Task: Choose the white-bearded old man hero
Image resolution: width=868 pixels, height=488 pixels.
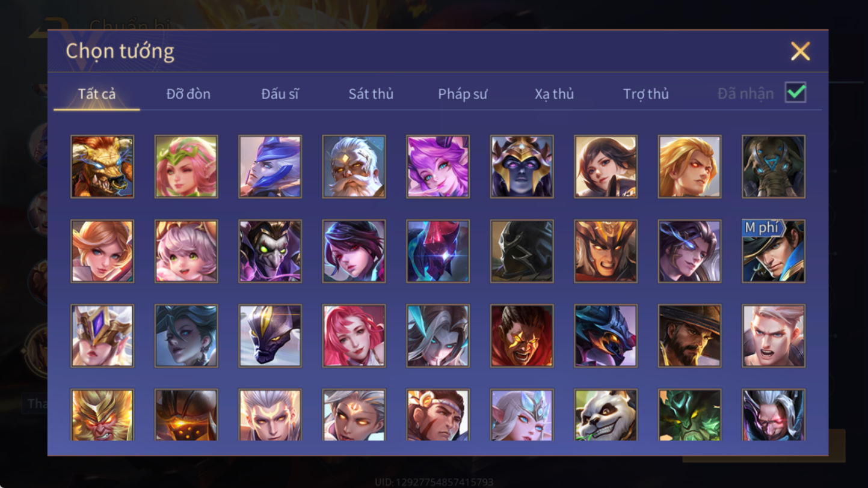Action: pos(354,166)
